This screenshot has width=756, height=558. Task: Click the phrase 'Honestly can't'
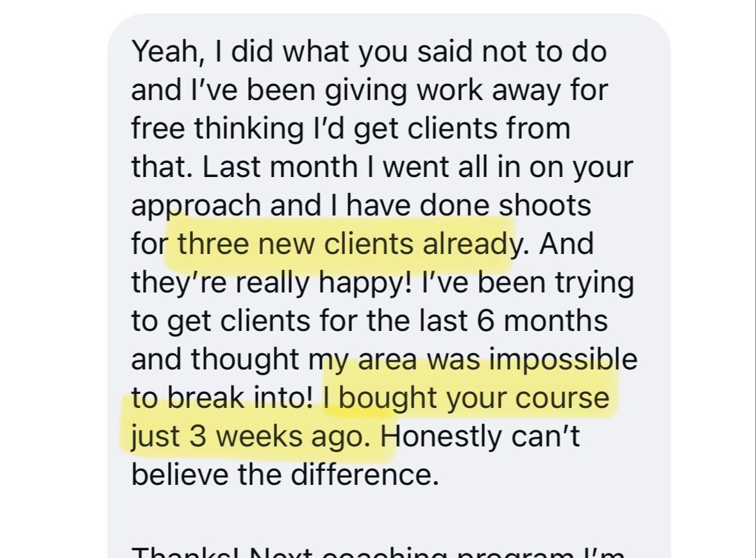click(x=480, y=437)
